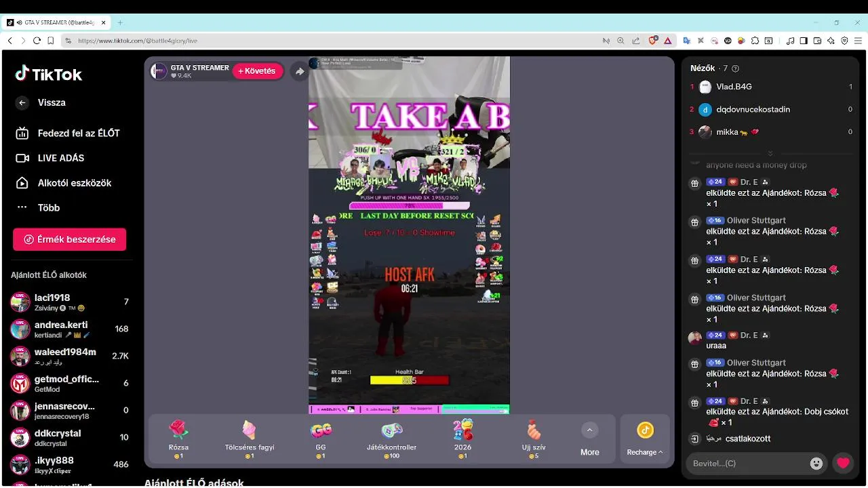The image size is (868, 488).
Task: Reload the page
Action: [37, 41]
